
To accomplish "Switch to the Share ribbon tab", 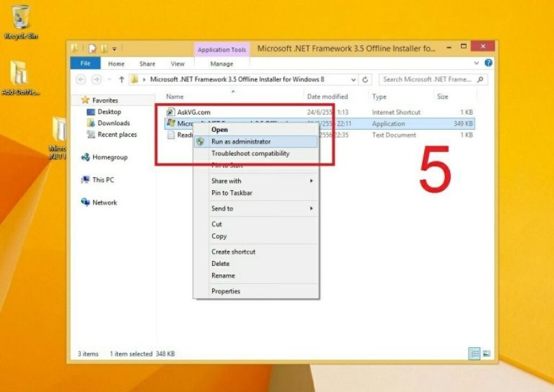I will 147,64.
